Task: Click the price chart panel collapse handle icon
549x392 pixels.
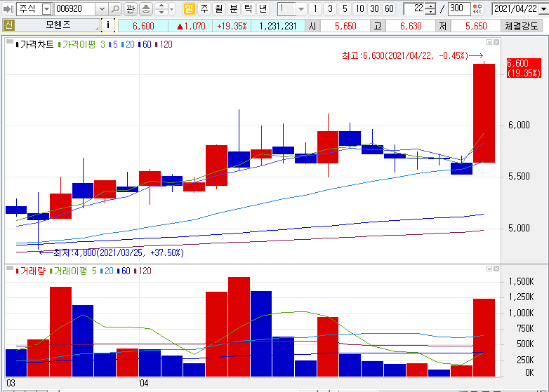Action: pyautogui.click(x=10, y=41)
